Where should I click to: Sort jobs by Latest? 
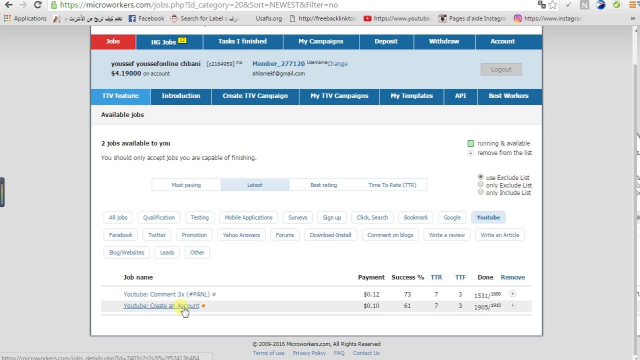coord(255,185)
